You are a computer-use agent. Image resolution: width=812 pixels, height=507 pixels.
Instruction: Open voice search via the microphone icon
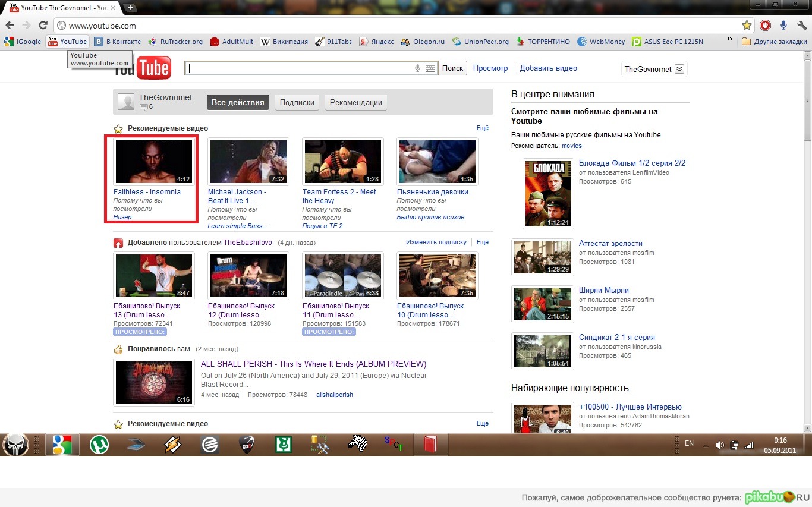coord(417,68)
